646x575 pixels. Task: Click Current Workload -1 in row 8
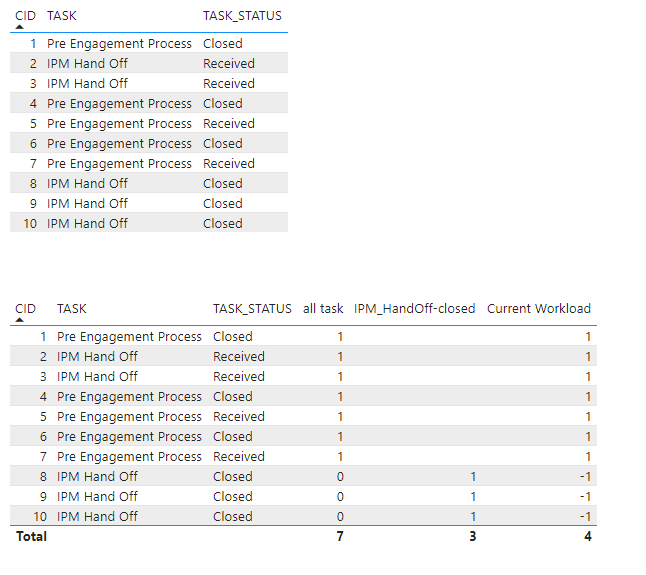pyautogui.click(x=585, y=477)
